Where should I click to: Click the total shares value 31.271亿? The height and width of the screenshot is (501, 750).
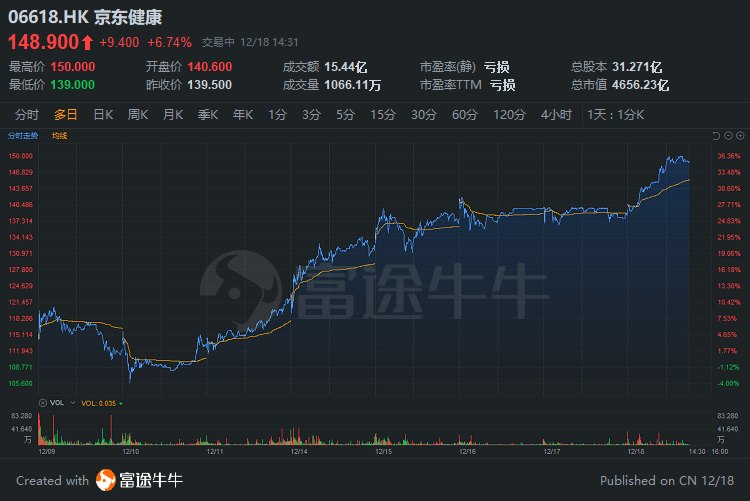637,67
